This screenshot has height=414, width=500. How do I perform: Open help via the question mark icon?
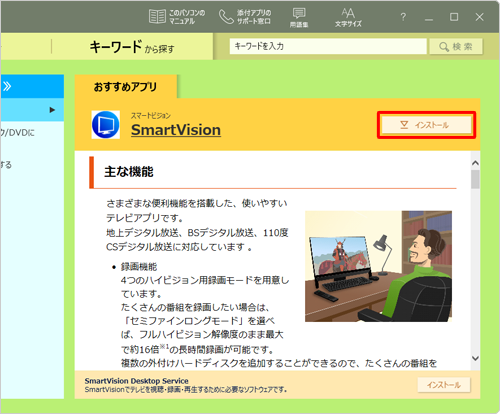pos(403,17)
